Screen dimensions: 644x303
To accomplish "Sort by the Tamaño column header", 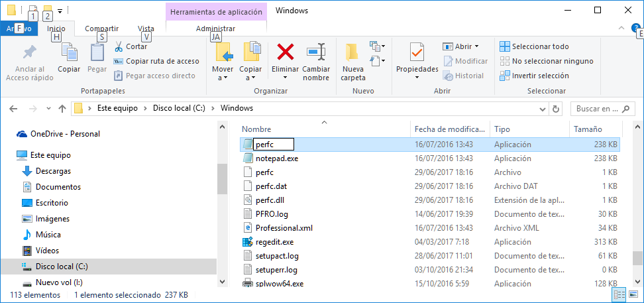I will [596, 129].
